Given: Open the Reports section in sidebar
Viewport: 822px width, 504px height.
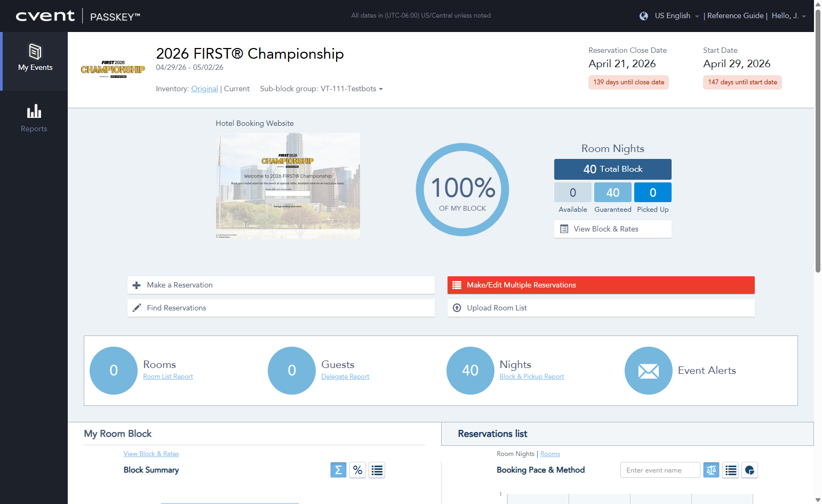Looking at the screenshot, I should (x=34, y=118).
